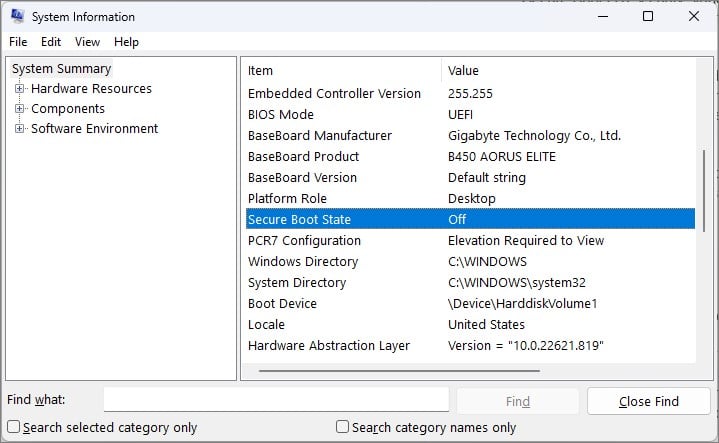Enable Search selected category only checkbox
Image resolution: width=719 pixels, height=443 pixels.
point(14,427)
